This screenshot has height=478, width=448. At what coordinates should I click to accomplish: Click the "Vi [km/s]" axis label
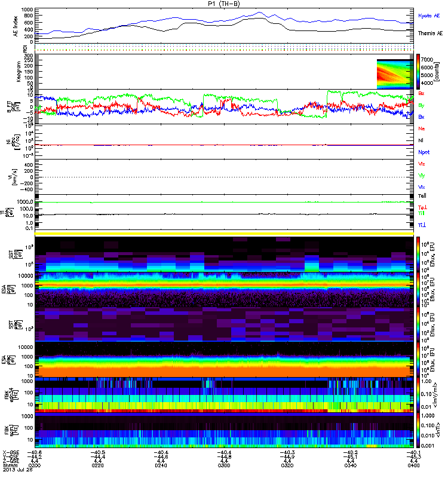(x=14, y=177)
